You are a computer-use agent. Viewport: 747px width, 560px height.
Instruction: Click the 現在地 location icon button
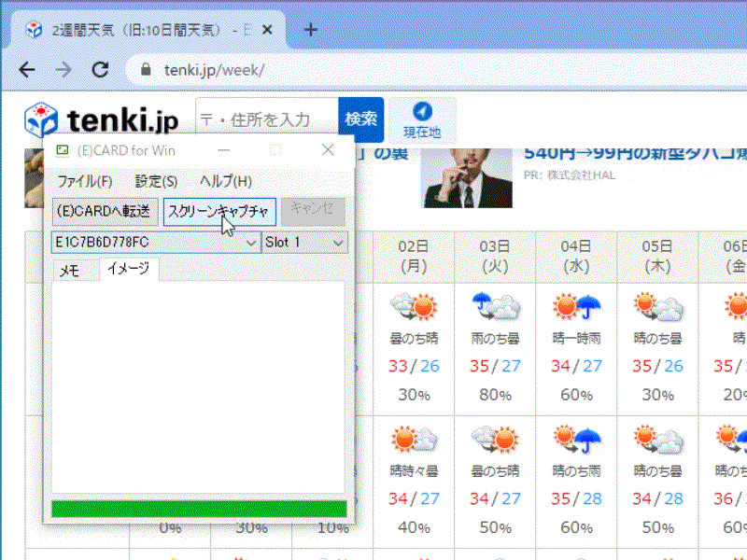pos(422,120)
